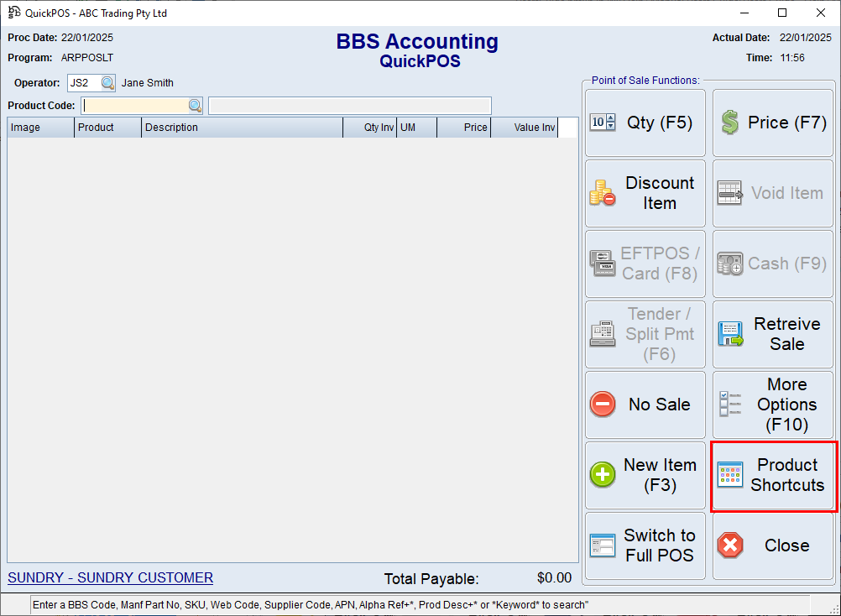Viewport: 841px width, 616px height.
Task: Click the Cash (F9) register icon
Action: [729, 263]
